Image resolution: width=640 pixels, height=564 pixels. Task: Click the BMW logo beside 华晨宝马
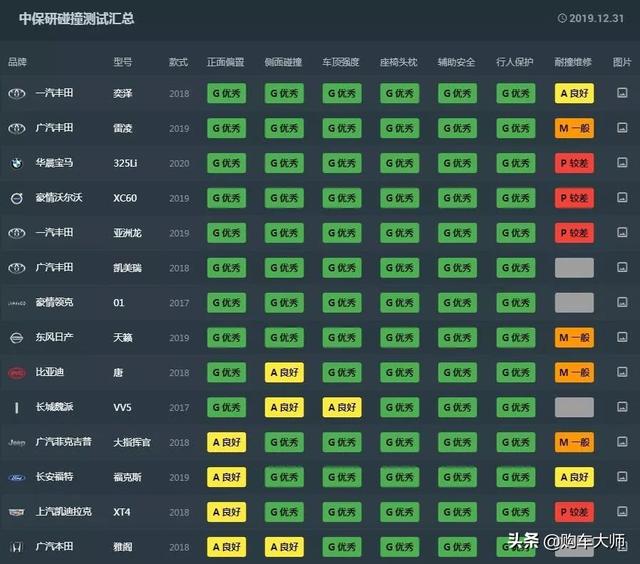tap(17, 163)
